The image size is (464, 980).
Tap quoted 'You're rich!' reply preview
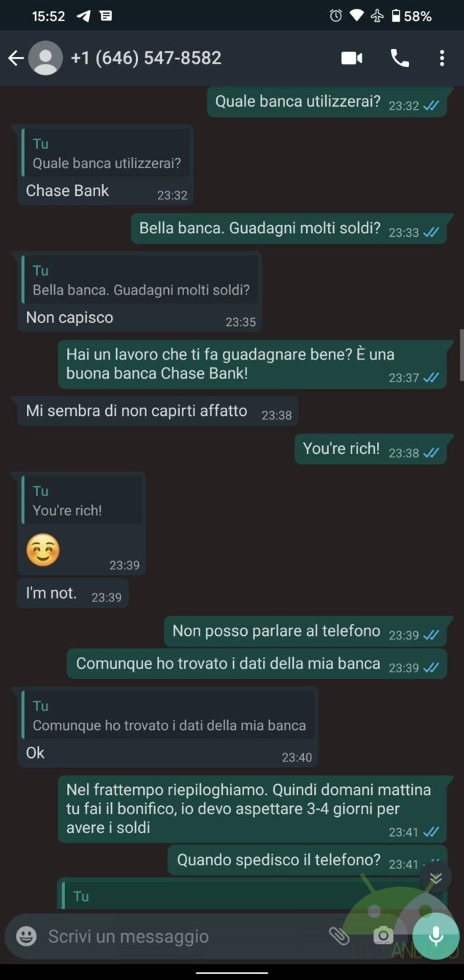[x=82, y=500]
